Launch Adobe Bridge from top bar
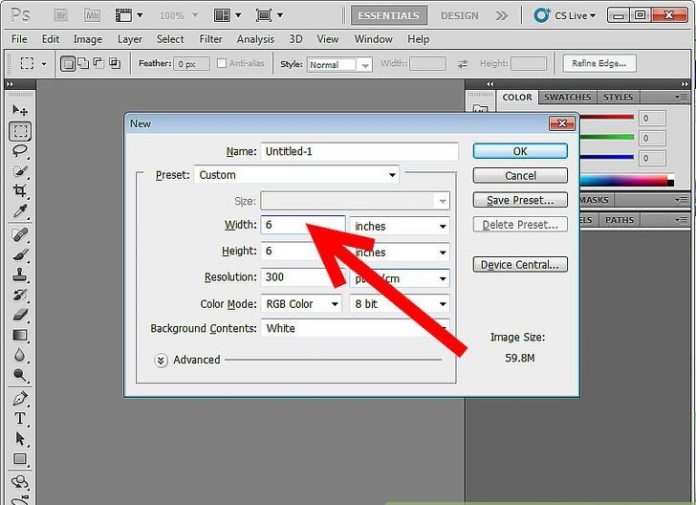 62,16
